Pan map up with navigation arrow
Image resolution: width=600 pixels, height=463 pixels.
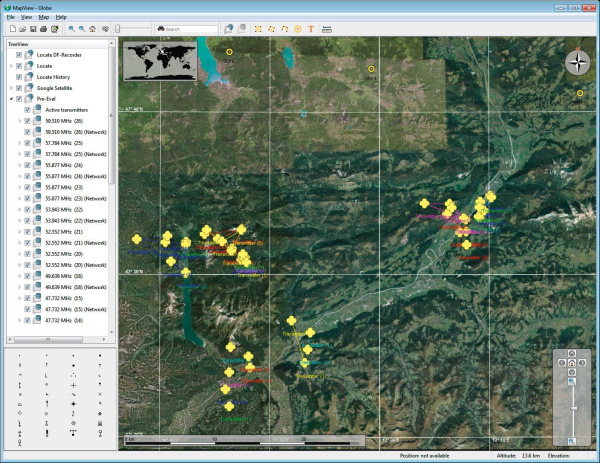click(571, 354)
